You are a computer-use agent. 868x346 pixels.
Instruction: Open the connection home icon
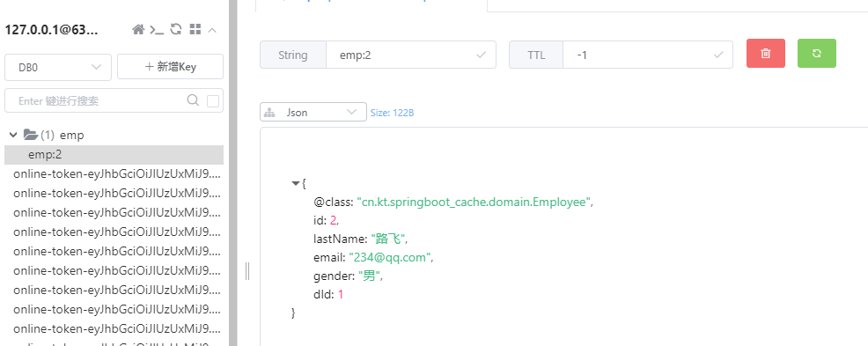(x=138, y=29)
